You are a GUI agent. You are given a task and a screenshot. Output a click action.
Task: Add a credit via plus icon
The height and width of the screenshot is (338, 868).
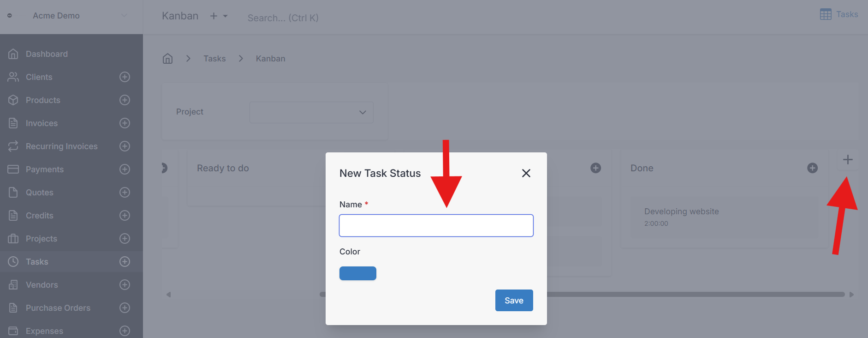[x=125, y=216]
